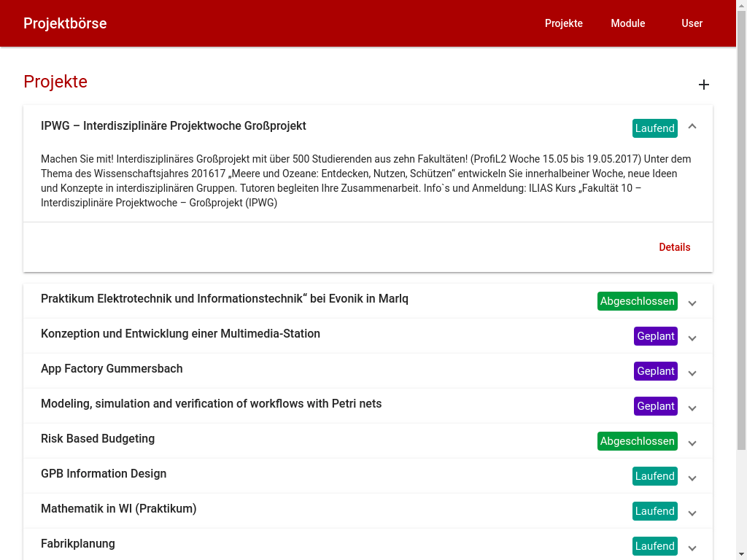Select Konzeption und Entwicklung einer Multimedia-Station title
This screenshot has width=747, height=560.
(181, 333)
